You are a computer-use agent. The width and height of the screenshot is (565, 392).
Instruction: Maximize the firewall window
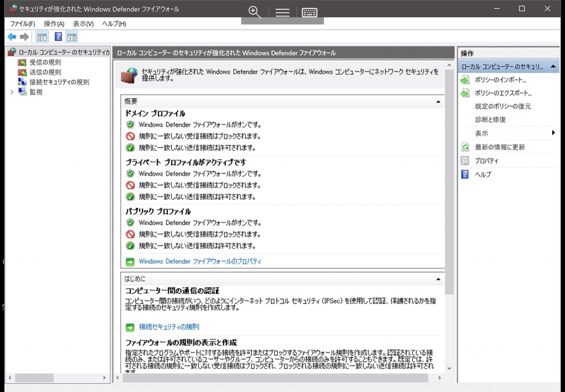522,9
